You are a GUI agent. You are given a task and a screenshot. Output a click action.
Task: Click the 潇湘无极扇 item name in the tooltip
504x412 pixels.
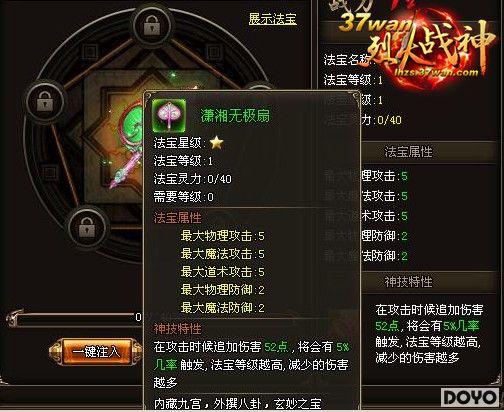pyautogui.click(x=235, y=116)
